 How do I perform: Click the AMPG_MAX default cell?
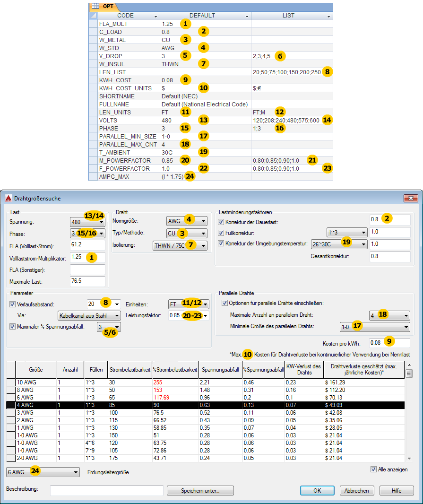tap(206, 176)
